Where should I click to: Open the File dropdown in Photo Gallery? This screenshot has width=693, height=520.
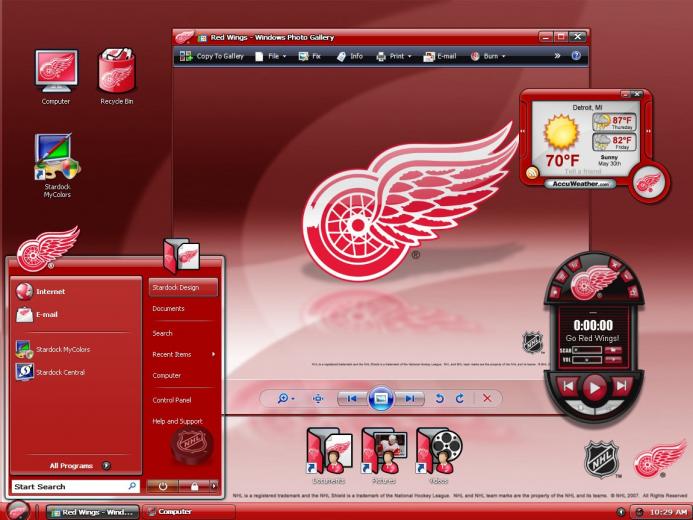point(271,56)
